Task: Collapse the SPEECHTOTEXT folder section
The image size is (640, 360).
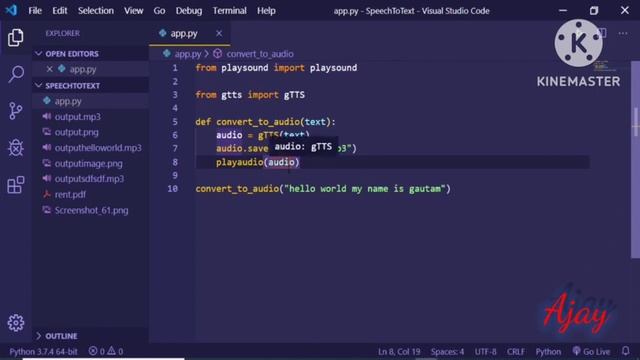Action: click(x=38, y=85)
